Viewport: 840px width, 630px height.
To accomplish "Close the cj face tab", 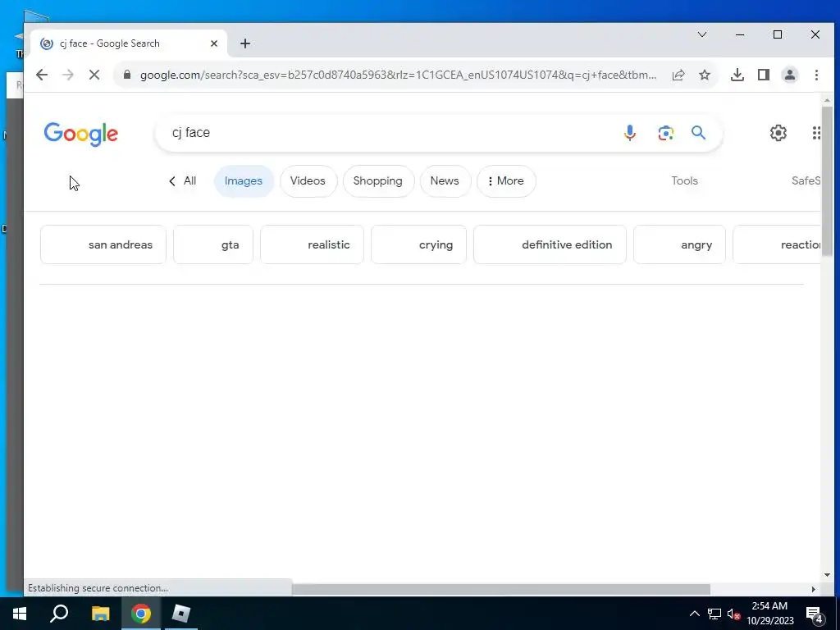I will pyautogui.click(x=214, y=43).
